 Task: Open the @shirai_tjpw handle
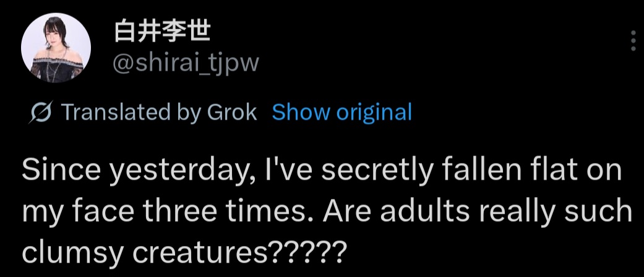[x=186, y=62]
